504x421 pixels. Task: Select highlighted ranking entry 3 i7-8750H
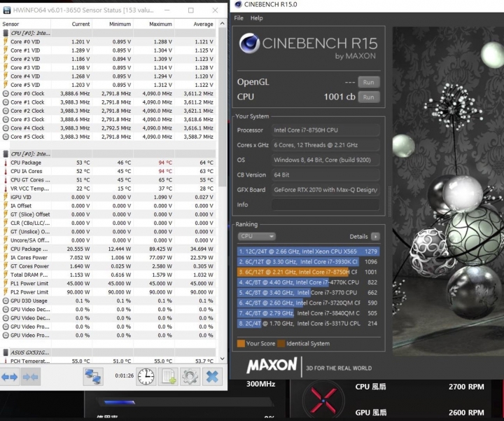[x=308, y=272]
